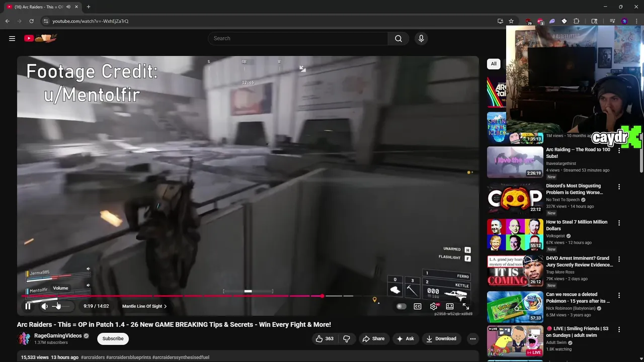This screenshot has height=362, width=644.
Task: Go to the YouTube home logo
Action: (x=41, y=38)
